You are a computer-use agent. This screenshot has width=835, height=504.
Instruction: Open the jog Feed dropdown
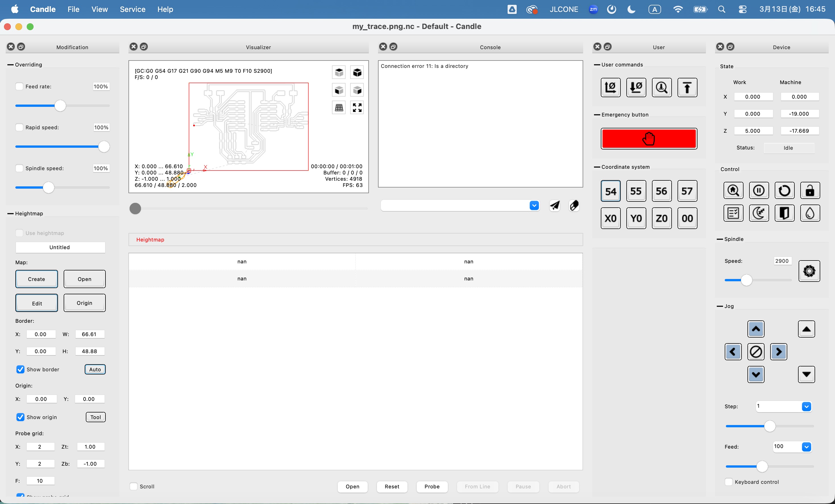[806, 447]
